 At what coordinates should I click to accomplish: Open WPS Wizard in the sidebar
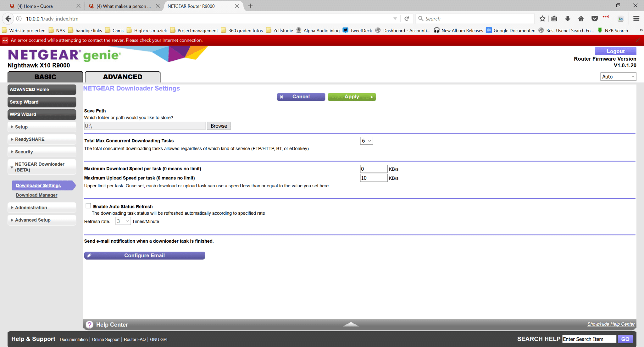pyautogui.click(x=42, y=114)
